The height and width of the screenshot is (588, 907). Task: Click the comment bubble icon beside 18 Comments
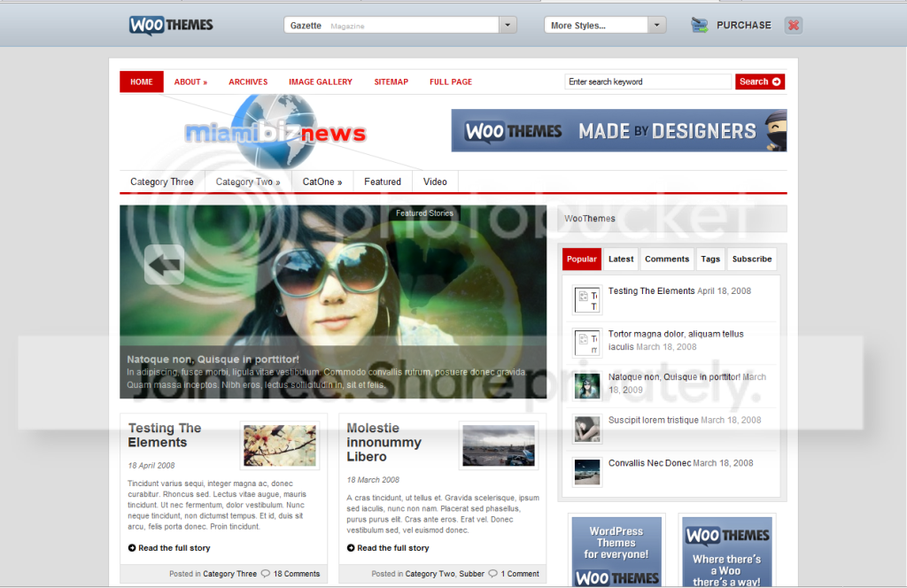266,574
